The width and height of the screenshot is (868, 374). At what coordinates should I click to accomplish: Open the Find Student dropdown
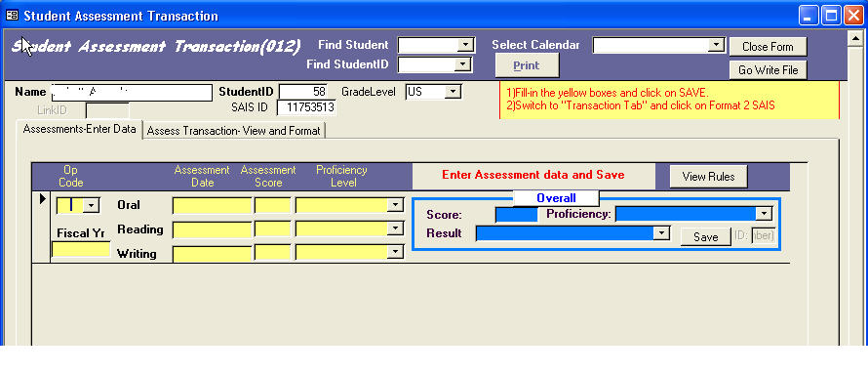coord(466,45)
